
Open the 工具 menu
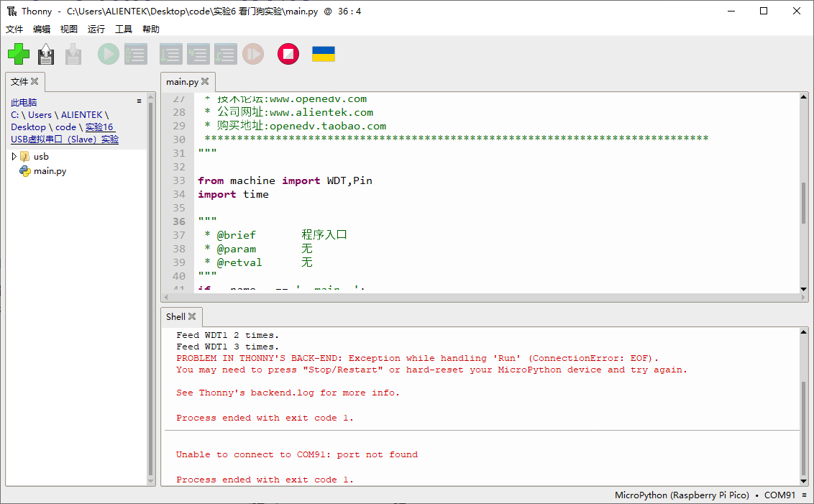(124, 29)
